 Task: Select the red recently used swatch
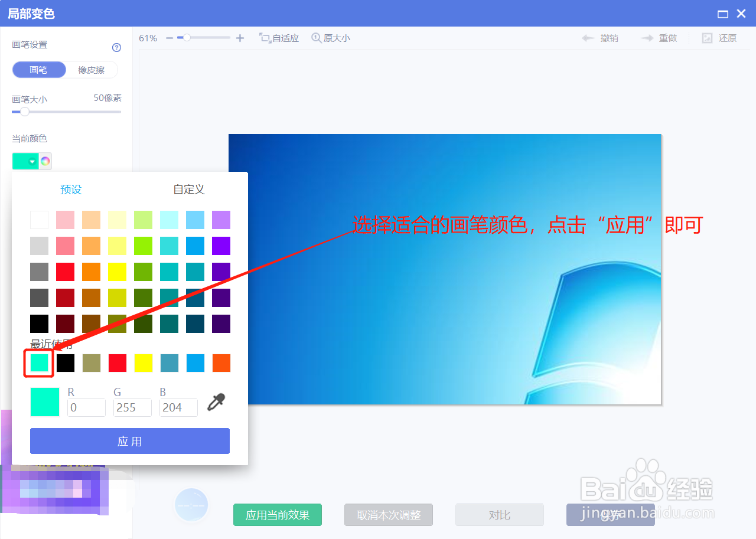coord(118,362)
